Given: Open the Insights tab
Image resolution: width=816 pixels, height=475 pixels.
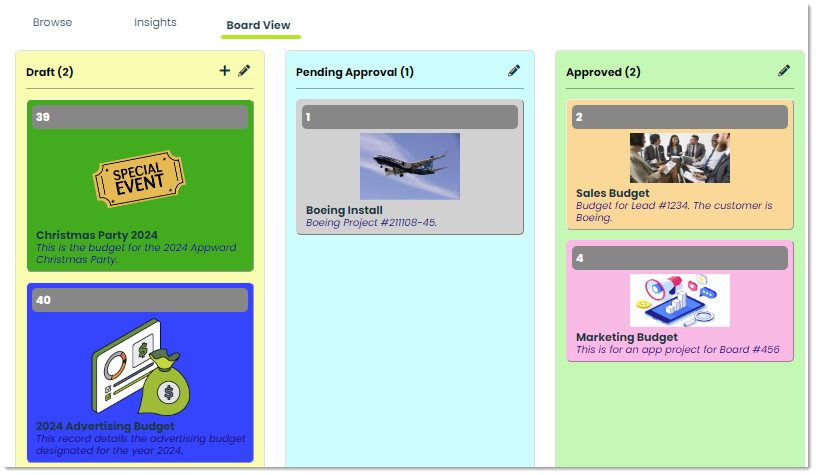Looking at the screenshot, I should (155, 22).
